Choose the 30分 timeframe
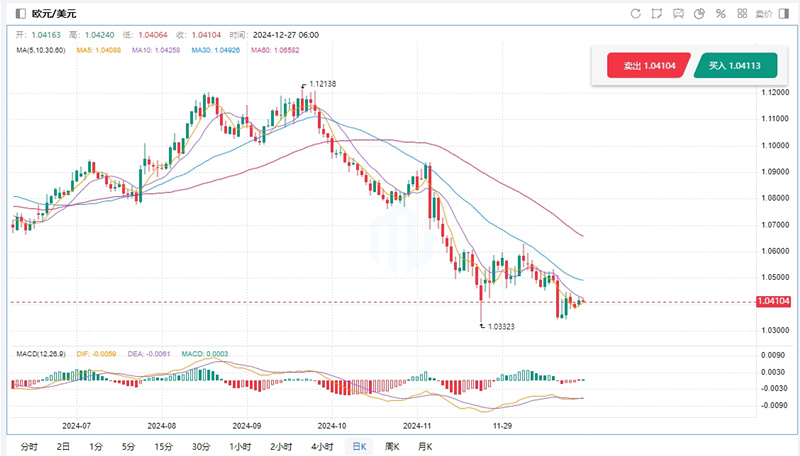This screenshot has height=456, width=800. [200, 446]
